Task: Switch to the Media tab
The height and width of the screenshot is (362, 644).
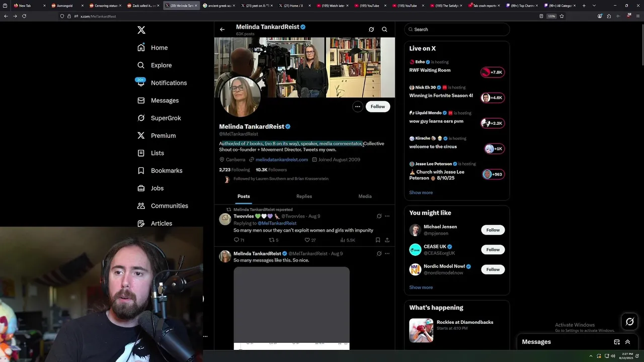Action: point(365,197)
